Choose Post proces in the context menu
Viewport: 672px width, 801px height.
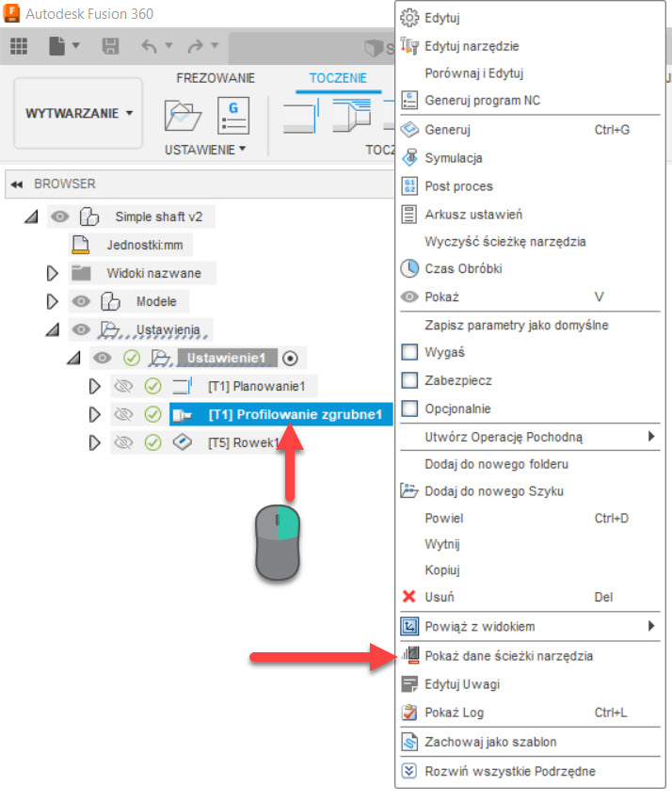click(x=458, y=186)
